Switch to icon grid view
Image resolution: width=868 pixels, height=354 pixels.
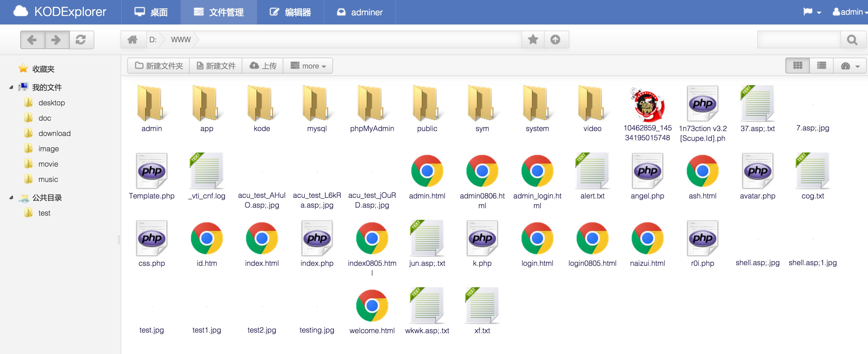[798, 66]
